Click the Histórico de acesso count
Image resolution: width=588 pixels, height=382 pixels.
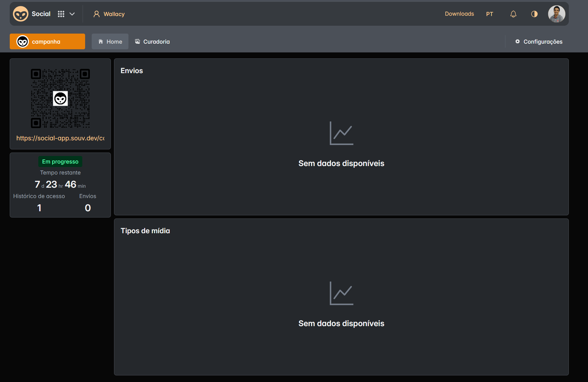tap(39, 208)
